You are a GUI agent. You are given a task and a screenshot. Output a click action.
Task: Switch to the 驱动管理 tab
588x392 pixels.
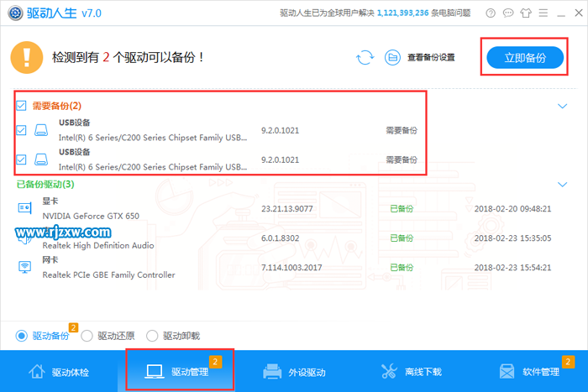pyautogui.click(x=176, y=371)
